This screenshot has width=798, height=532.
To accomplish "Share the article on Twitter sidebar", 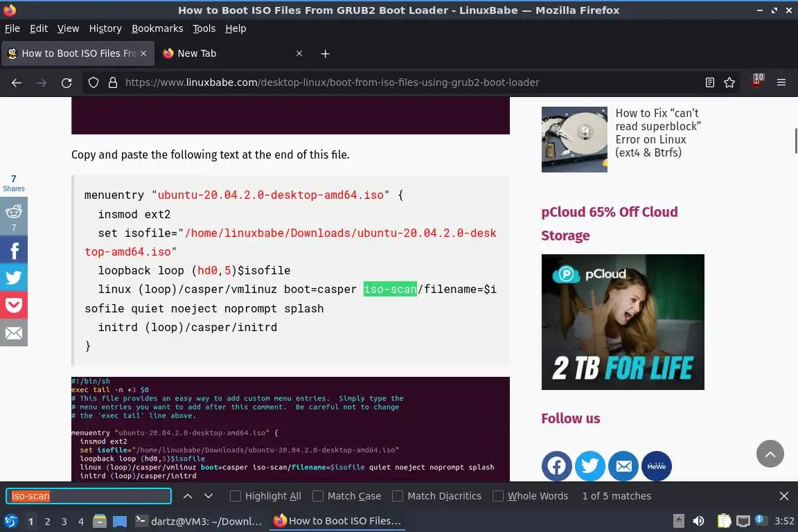I will (14, 278).
